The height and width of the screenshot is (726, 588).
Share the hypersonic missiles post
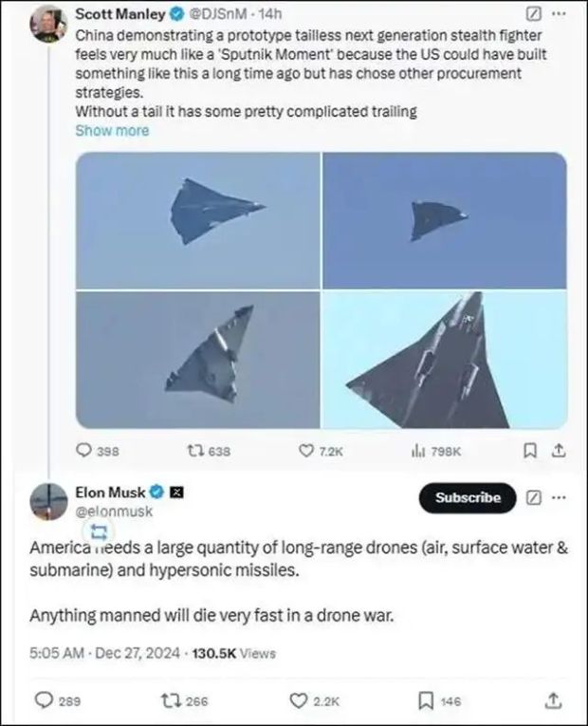click(555, 701)
